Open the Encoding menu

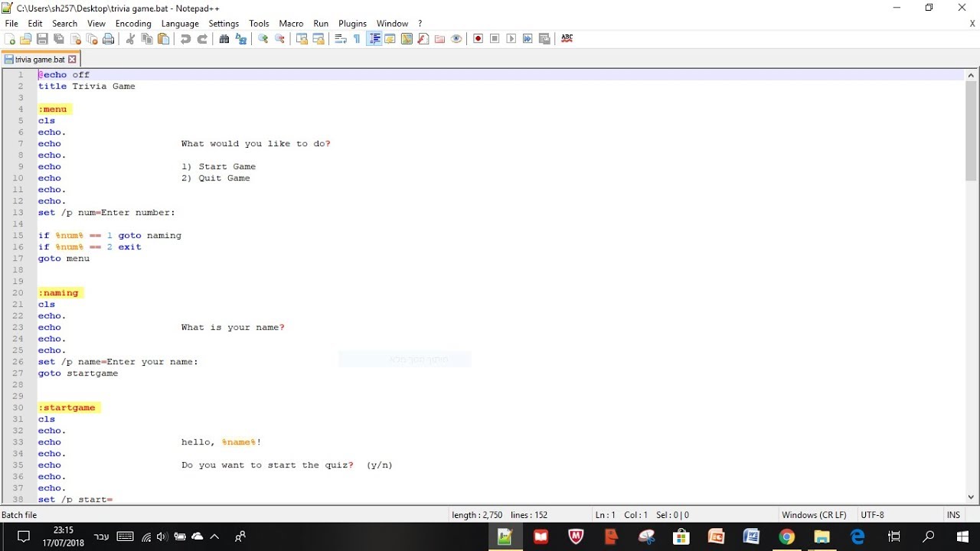133,24
